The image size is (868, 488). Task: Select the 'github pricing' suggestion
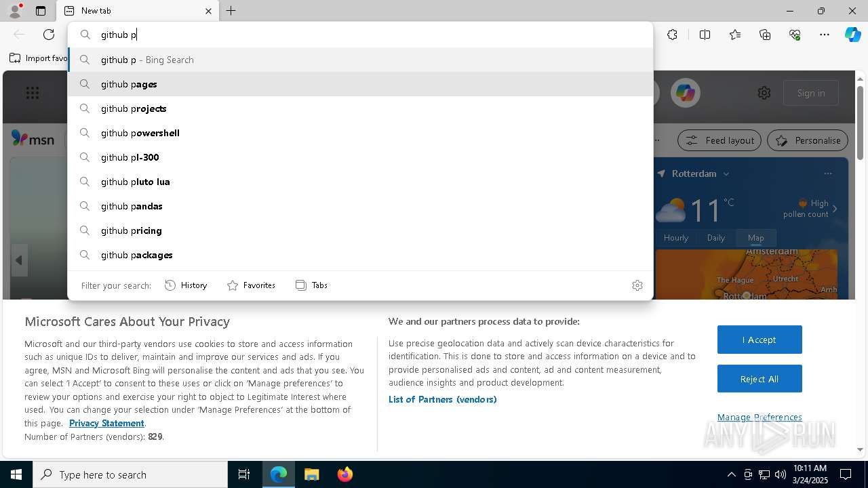pos(360,230)
